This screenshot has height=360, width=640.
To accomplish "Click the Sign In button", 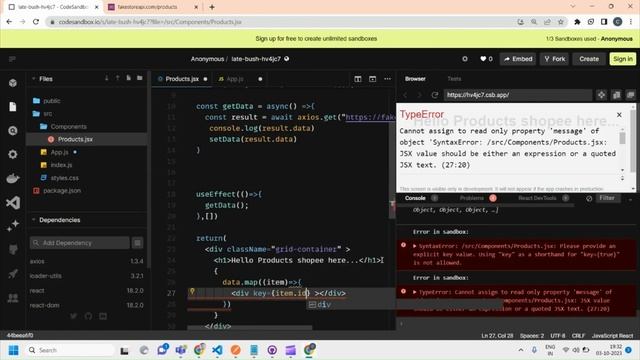I will click(623, 59).
